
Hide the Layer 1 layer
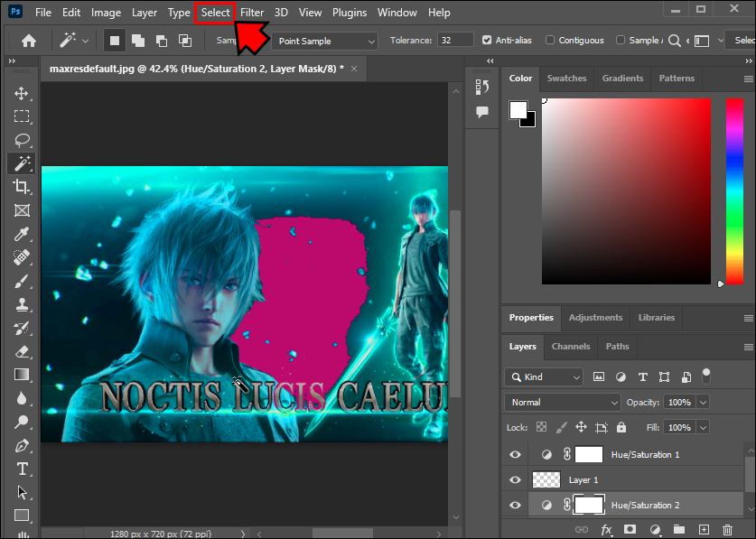[515, 479]
